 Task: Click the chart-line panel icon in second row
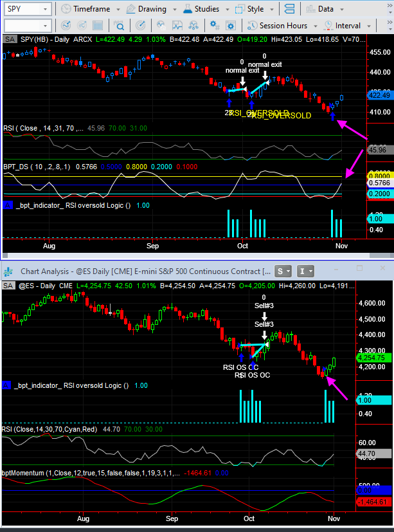click(x=177, y=26)
